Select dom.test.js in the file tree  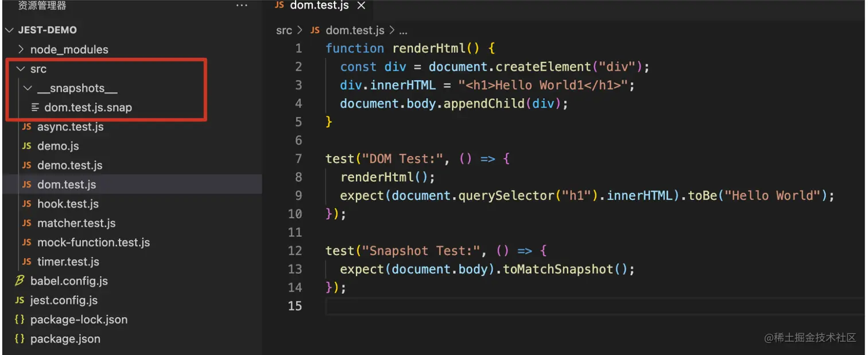pos(132,185)
